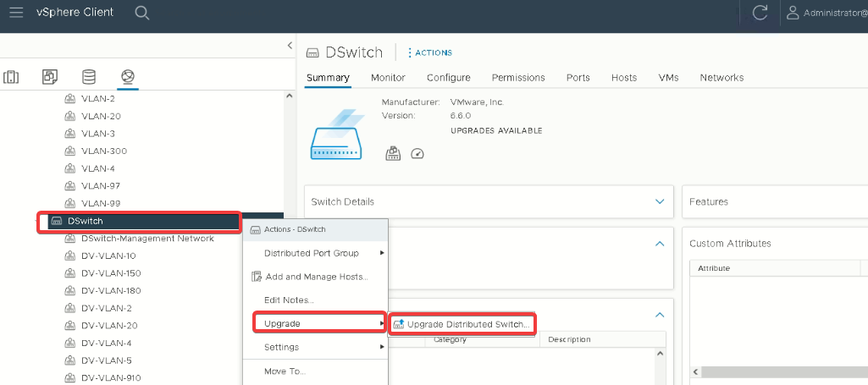The width and height of the screenshot is (868, 385).
Task: Click the vSphere Client title
Action: 75,12
